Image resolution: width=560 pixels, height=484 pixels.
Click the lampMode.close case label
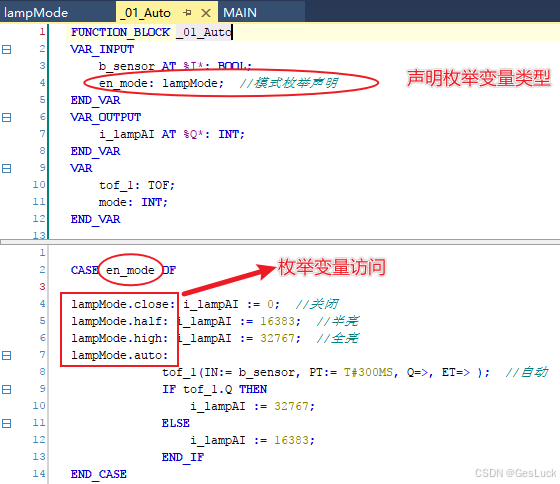pyautogui.click(x=123, y=304)
